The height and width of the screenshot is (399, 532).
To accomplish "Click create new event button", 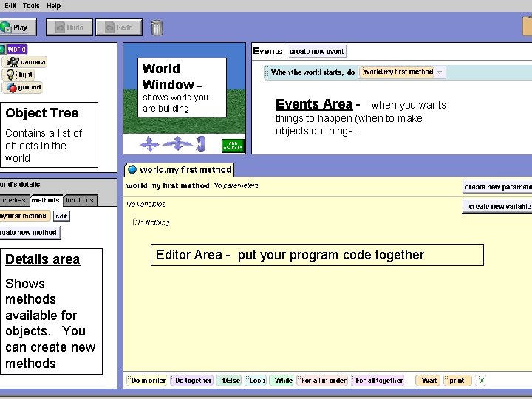I will click(316, 51).
